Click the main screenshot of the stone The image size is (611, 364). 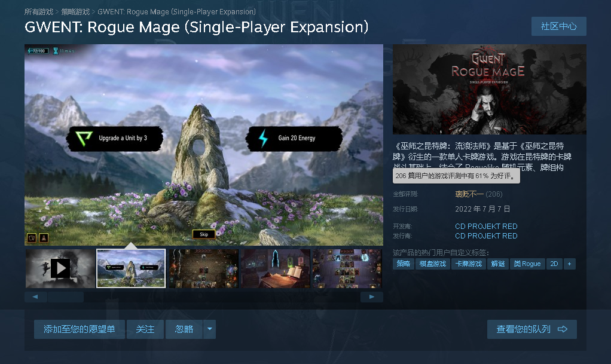[204, 145]
